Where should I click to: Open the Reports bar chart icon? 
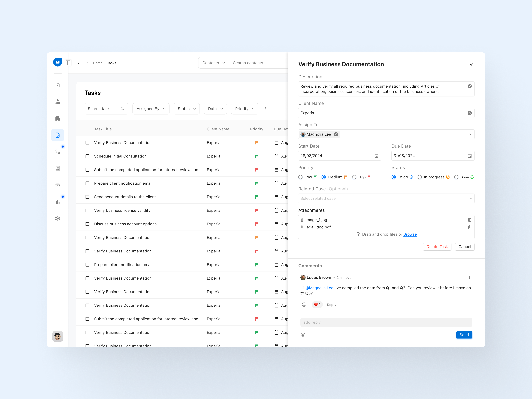point(58,202)
